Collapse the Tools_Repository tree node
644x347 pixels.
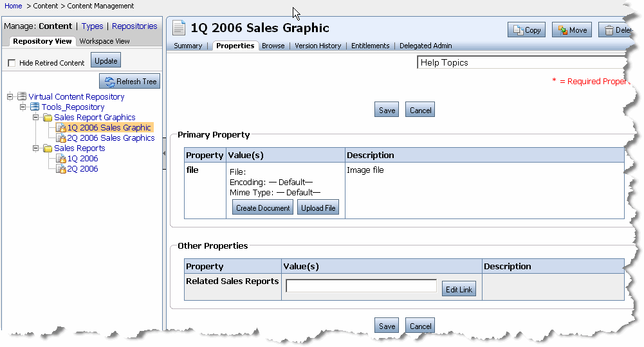[x=23, y=107]
